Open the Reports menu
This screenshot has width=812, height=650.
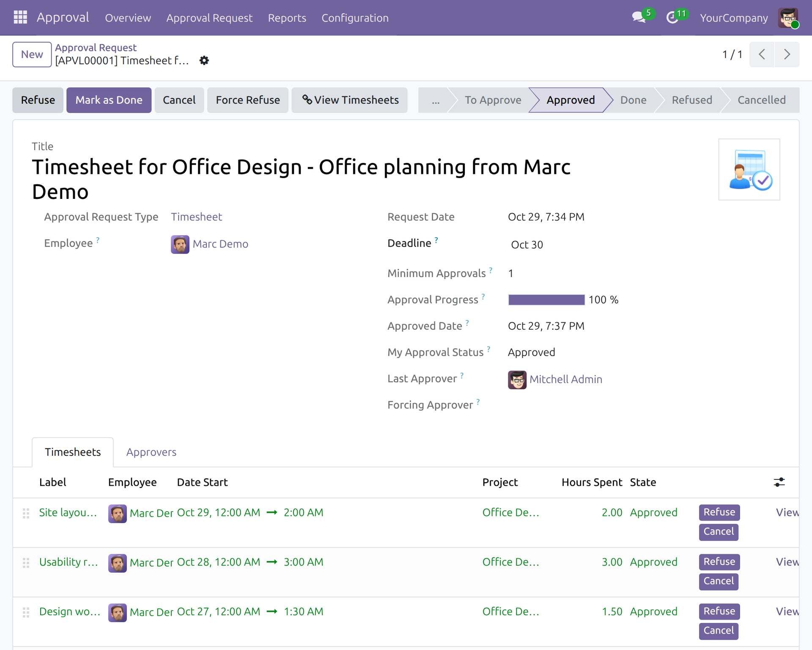[287, 18]
